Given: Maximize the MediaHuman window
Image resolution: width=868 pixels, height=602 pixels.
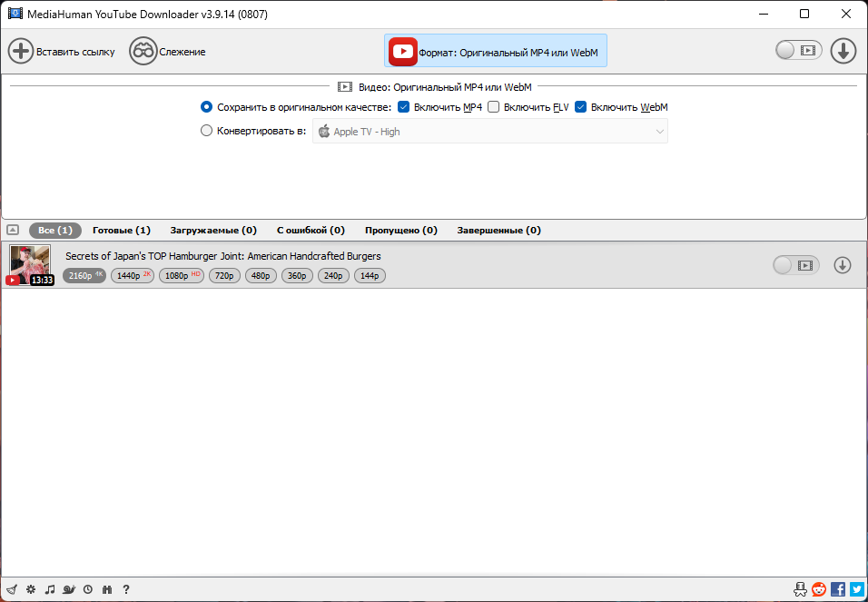Looking at the screenshot, I should pyautogui.click(x=804, y=14).
